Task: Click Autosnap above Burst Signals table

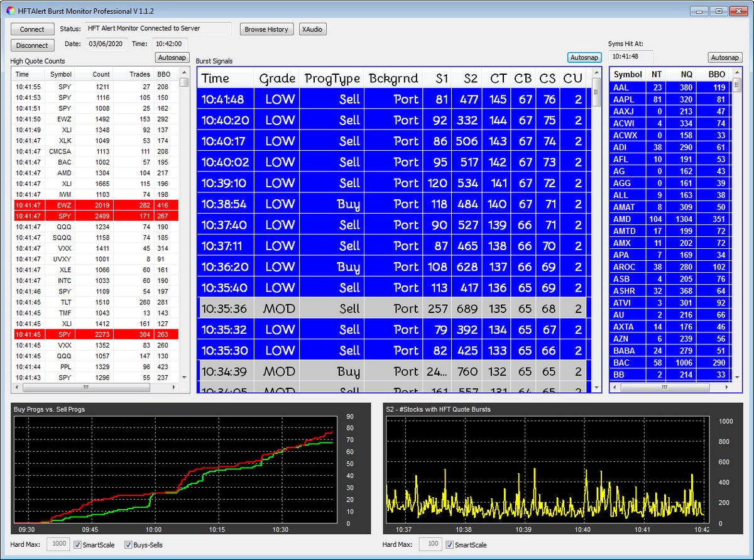Action: pyautogui.click(x=584, y=57)
